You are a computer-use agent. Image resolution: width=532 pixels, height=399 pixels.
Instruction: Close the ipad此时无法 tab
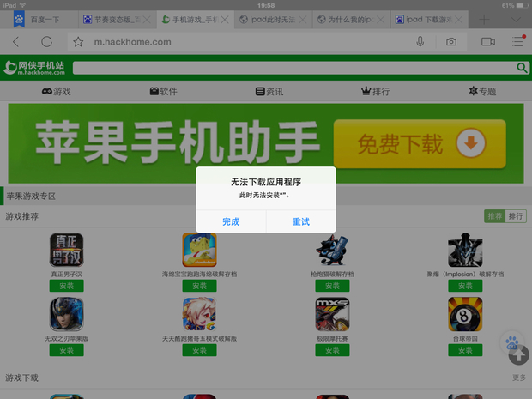click(303, 20)
